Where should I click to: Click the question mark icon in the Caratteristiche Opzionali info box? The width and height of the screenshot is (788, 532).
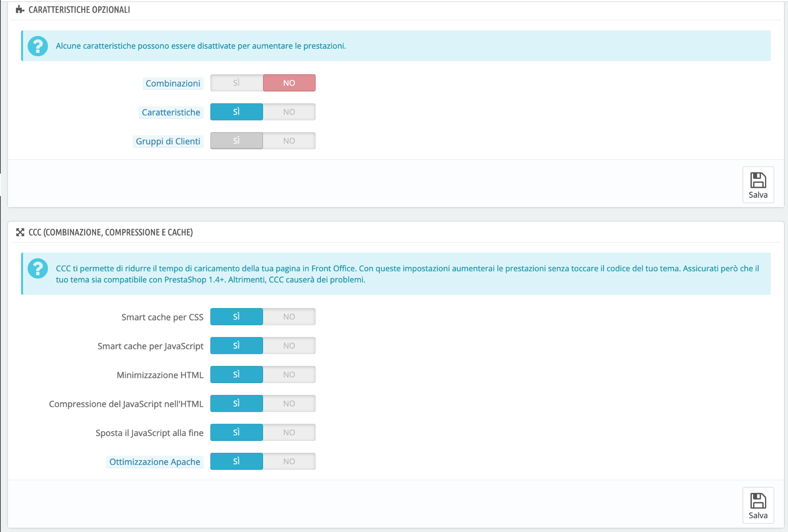tap(38, 46)
